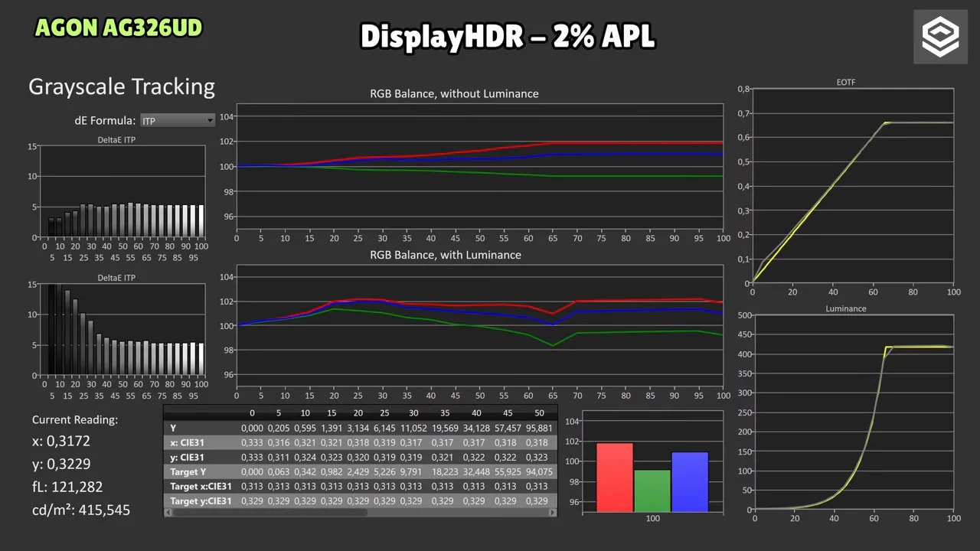
Task: Click the current reading 'y: 0,3229'
Action: [x=62, y=465]
